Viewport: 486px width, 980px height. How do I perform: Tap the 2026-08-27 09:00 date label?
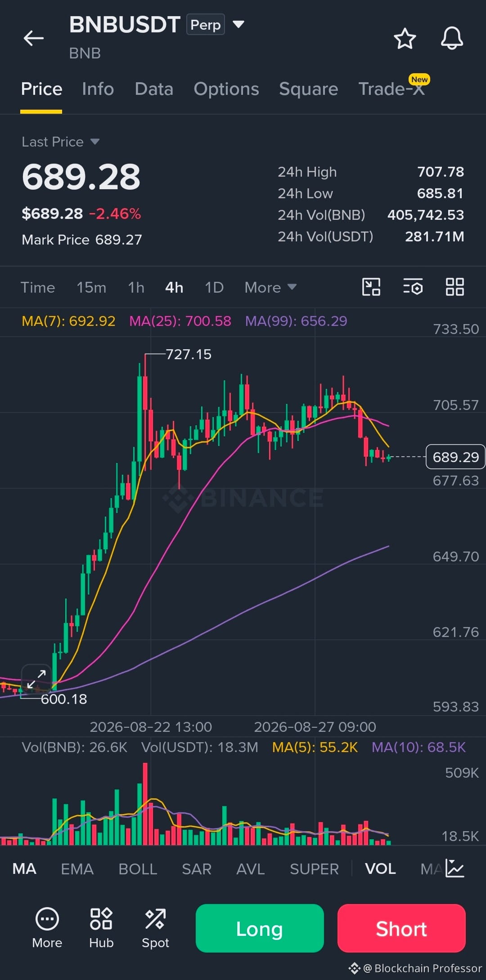(x=315, y=727)
